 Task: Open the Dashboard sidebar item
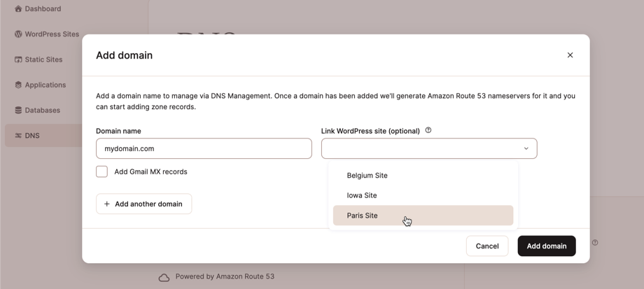38,8
